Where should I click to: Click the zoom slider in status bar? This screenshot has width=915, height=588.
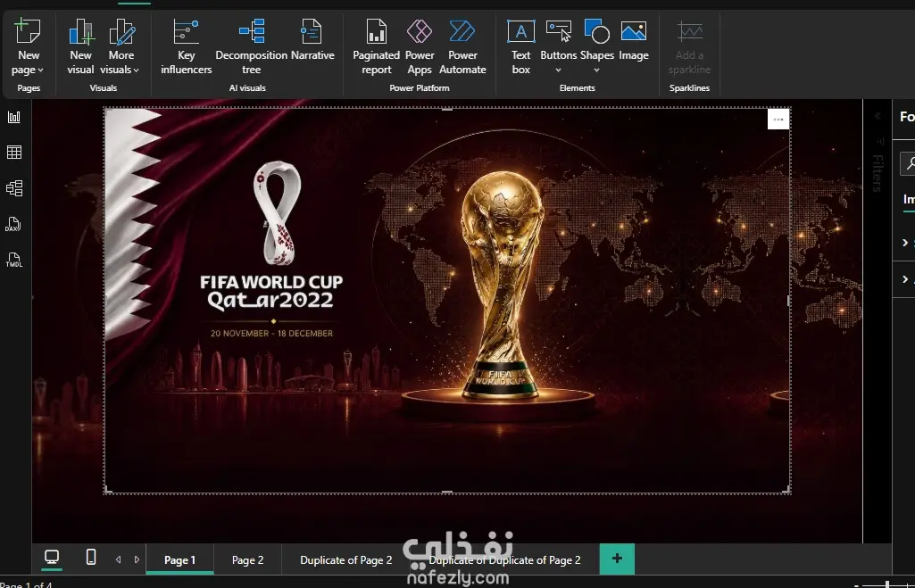click(x=888, y=584)
